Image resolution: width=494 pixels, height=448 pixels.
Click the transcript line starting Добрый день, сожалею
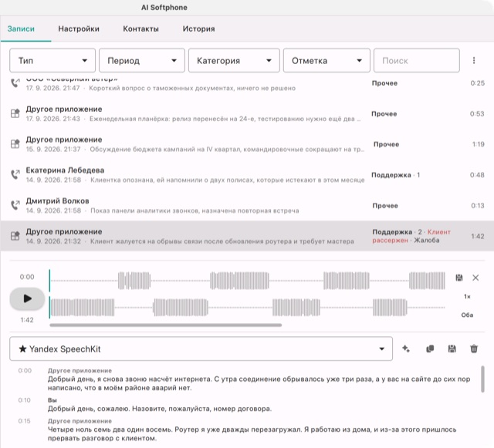pos(160,409)
